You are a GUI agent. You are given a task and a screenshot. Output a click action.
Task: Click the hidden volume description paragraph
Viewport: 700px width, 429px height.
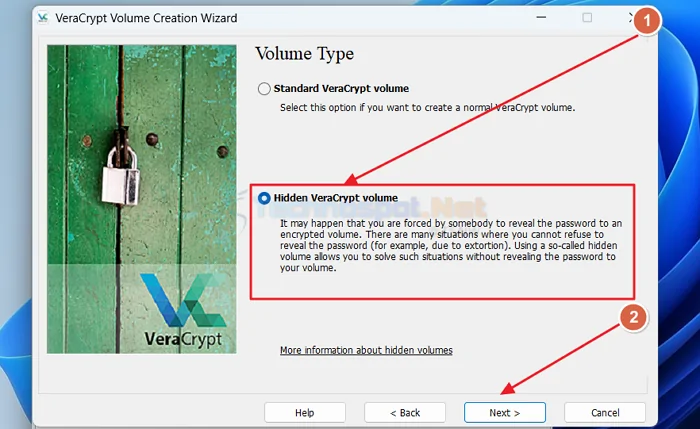click(451, 246)
